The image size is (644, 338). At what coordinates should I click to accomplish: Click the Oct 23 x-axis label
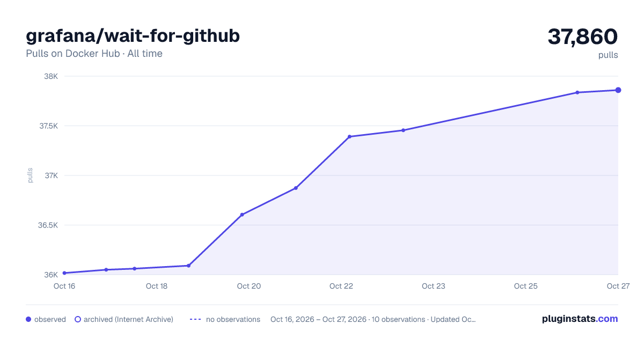click(434, 286)
